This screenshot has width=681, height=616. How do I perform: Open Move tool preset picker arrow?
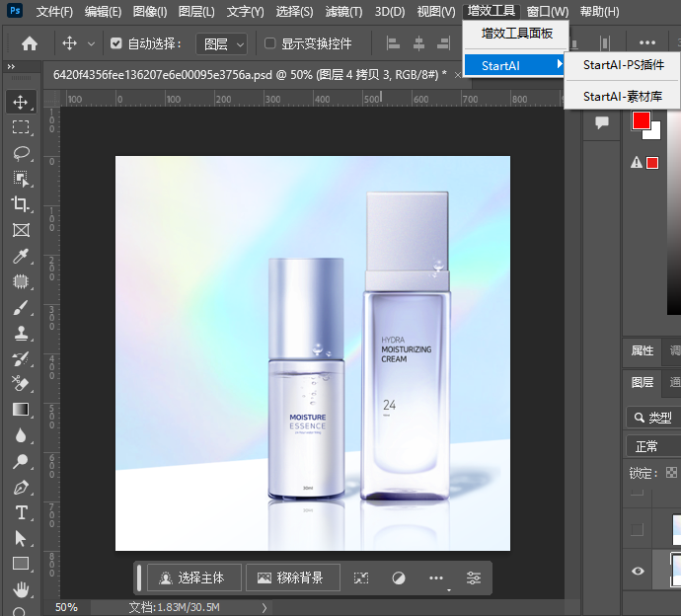pyautogui.click(x=91, y=43)
